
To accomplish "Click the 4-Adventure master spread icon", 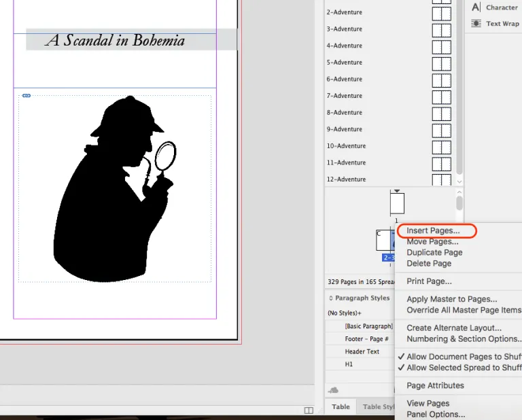I will pos(441,47).
